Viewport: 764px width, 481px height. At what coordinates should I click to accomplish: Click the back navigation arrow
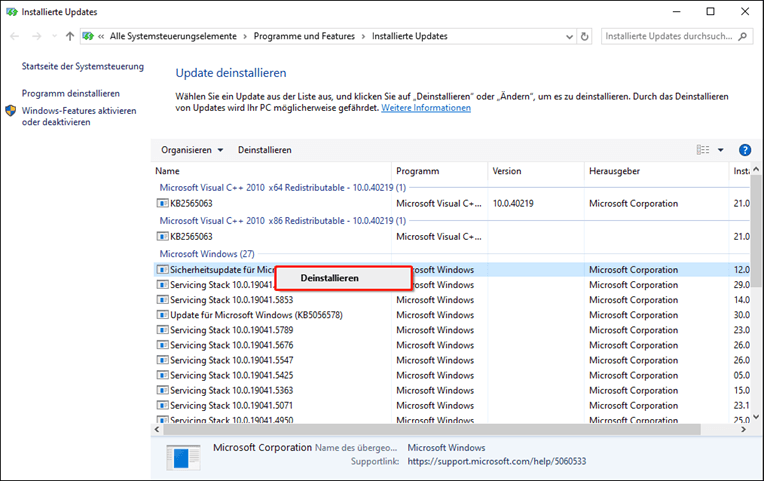click(x=15, y=36)
